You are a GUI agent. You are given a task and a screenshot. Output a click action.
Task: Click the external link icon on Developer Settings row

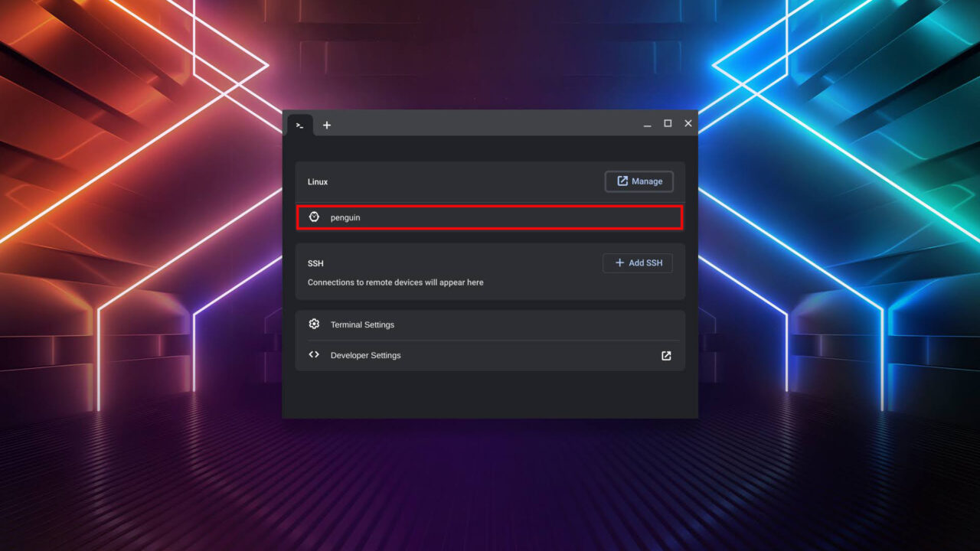pyautogui.click(x=665, y=355)
